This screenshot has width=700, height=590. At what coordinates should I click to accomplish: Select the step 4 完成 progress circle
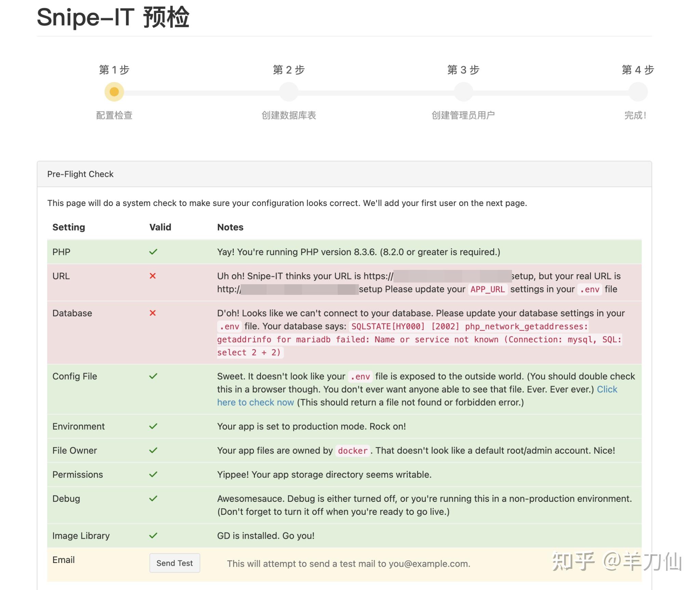[x=638, y=92]
